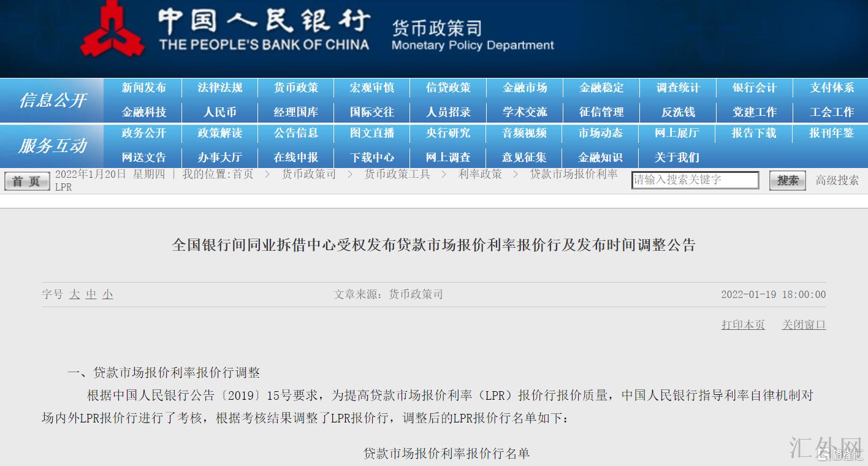Click the 货币政策工具 breadcrumb link
Image resolution: width=868 pixels, height=466 pixels.
click(x=397, y=174)
